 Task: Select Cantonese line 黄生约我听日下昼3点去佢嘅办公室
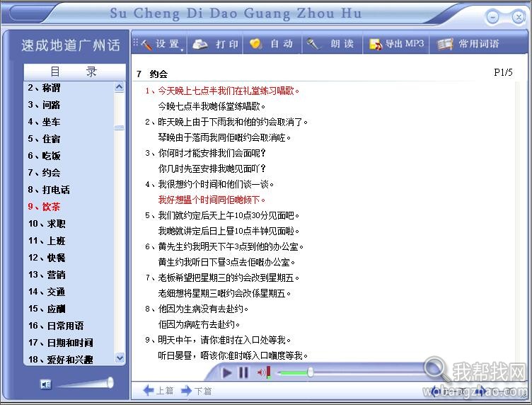226,263
